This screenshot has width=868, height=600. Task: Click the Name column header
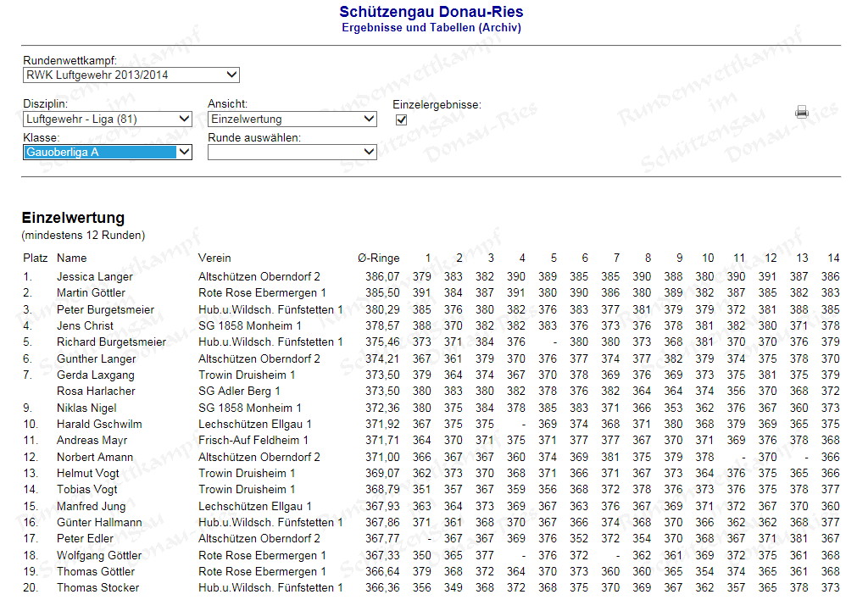[71, 258]
